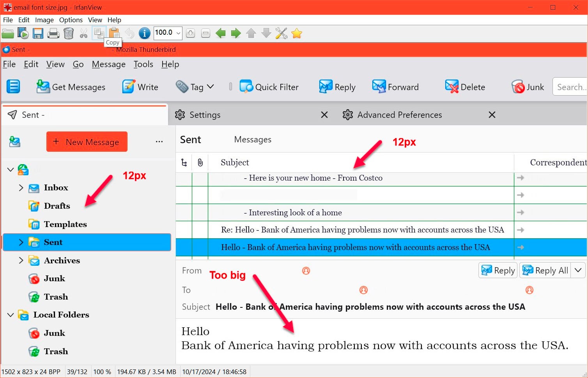Close the Advanced Preferences tab
Image resolution: width=588 pixels, height=378 pixels.
[x=492, y=115]
